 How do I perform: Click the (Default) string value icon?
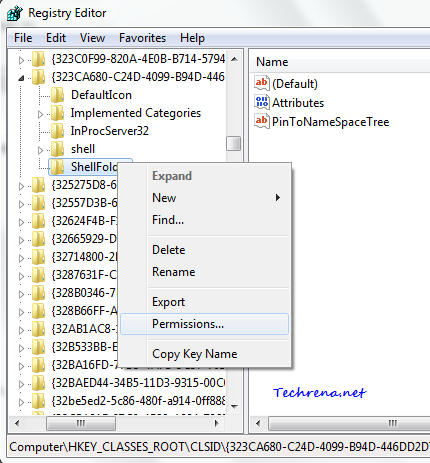(262, 83)
